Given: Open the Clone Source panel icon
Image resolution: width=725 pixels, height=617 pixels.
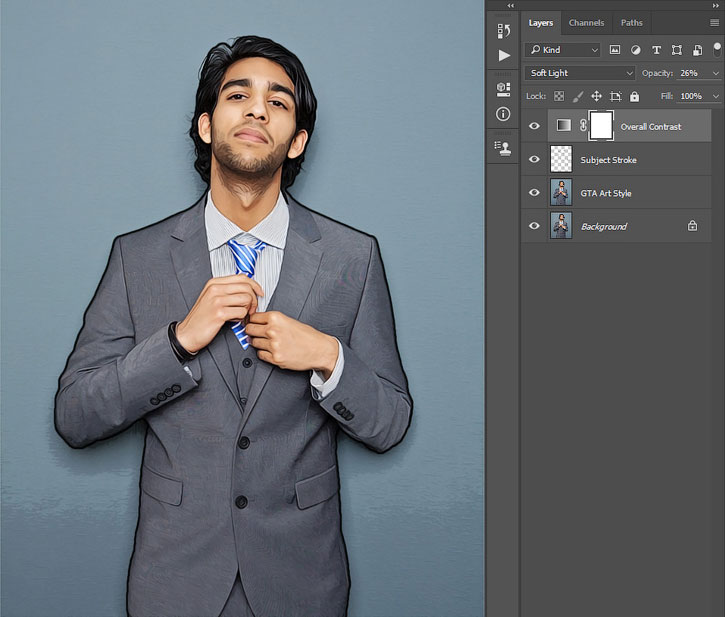Looking at the screenshot, I should point(503,148).
